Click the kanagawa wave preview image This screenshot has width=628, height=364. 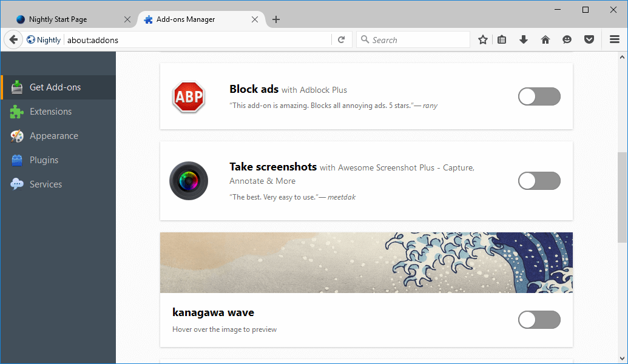point(366,262)
